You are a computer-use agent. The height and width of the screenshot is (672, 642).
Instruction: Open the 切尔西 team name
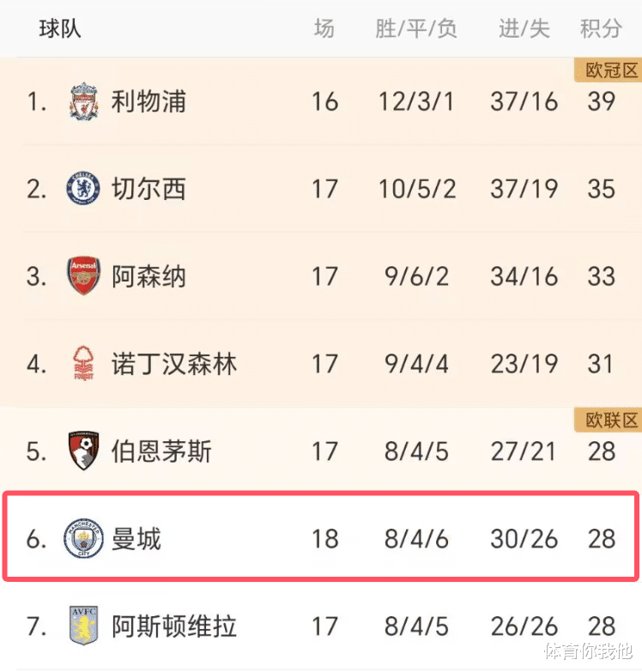pyautogui.click(x=148, y=189)
